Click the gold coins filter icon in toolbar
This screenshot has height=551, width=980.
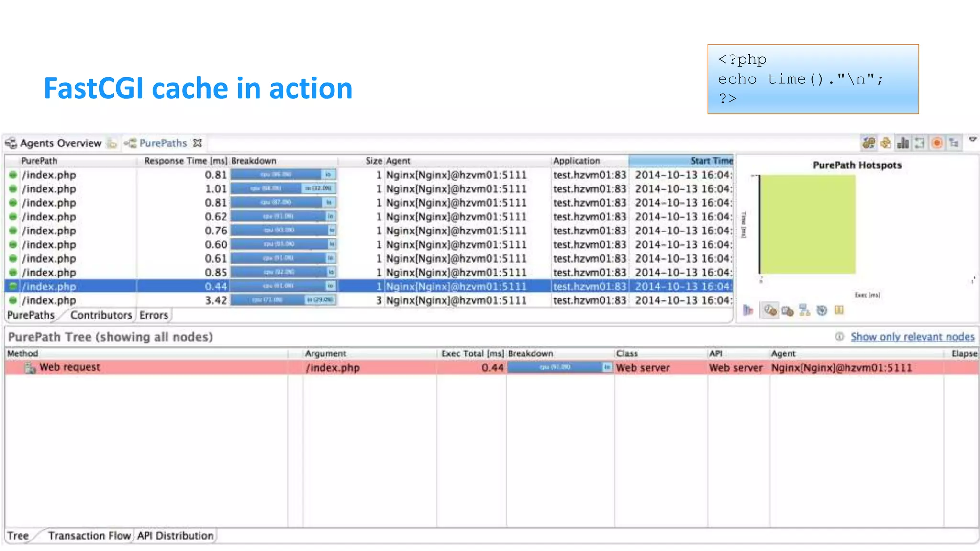(x=869, y=143)
